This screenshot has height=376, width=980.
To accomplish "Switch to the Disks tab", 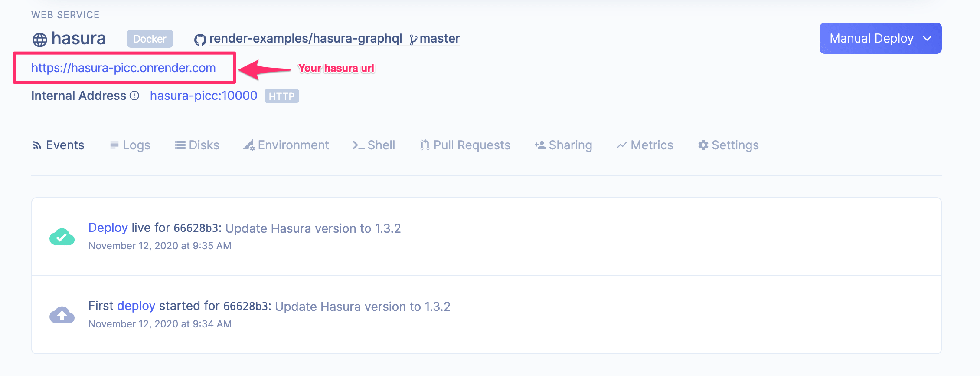I will click(197, 145).
